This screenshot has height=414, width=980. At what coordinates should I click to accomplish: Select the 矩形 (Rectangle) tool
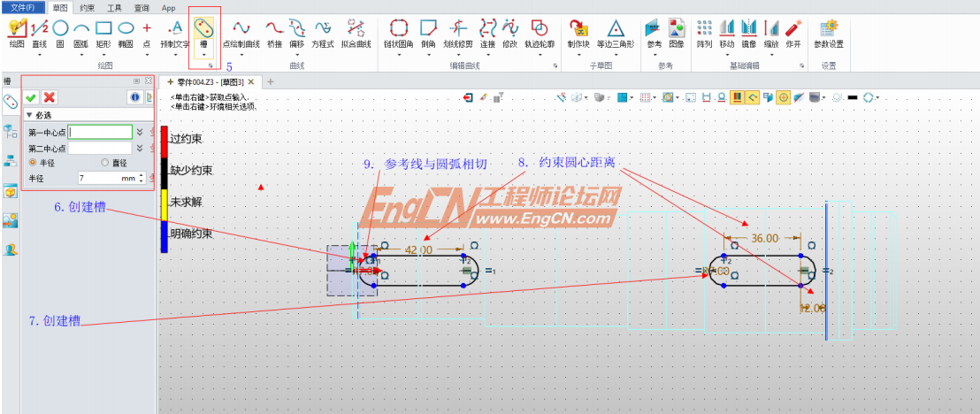(x=103, y=33)
